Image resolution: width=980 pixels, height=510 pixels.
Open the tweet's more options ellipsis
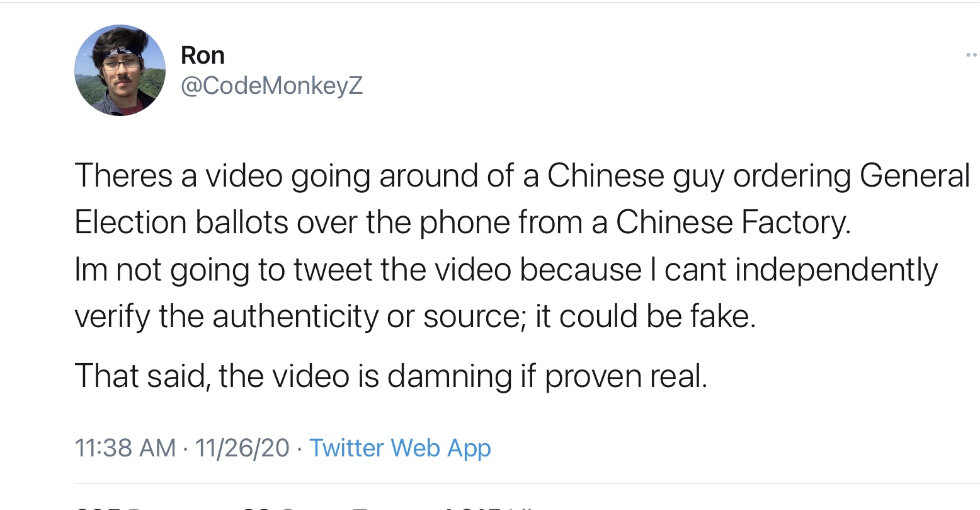[x=973, y=57]
